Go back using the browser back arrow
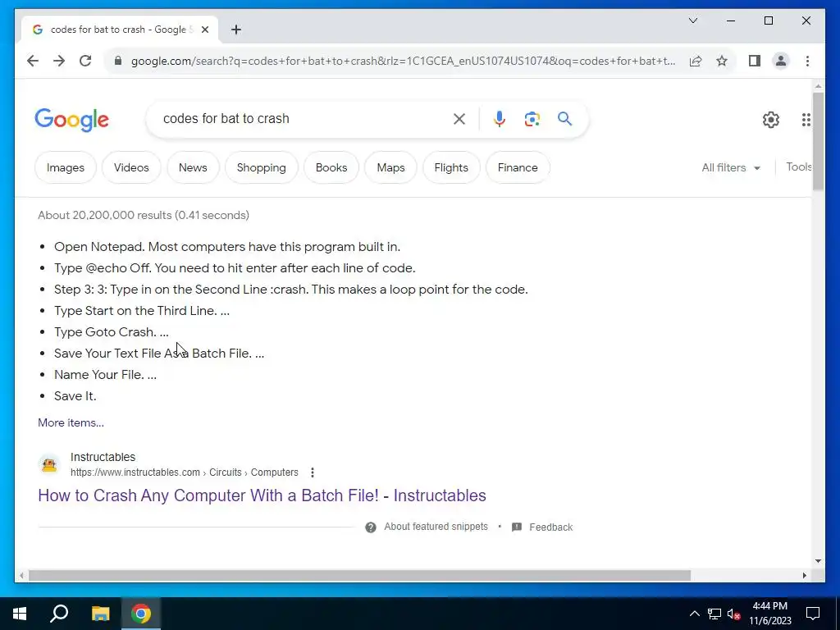 [33, 61]
